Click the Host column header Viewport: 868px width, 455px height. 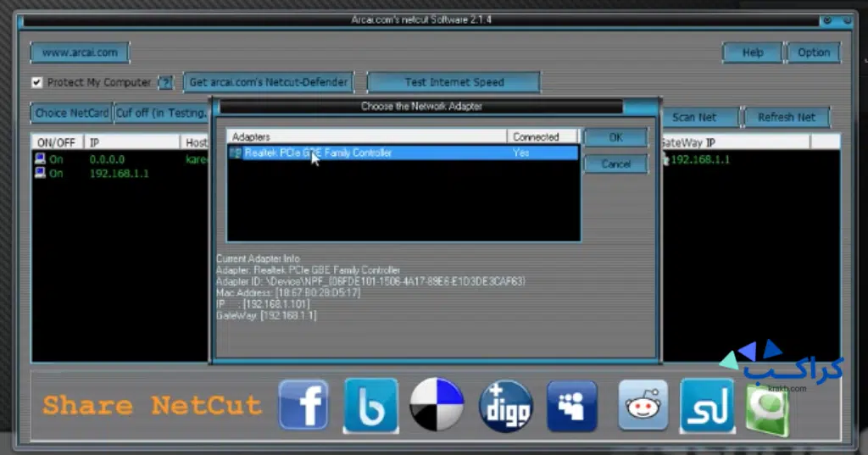point(195,143)
